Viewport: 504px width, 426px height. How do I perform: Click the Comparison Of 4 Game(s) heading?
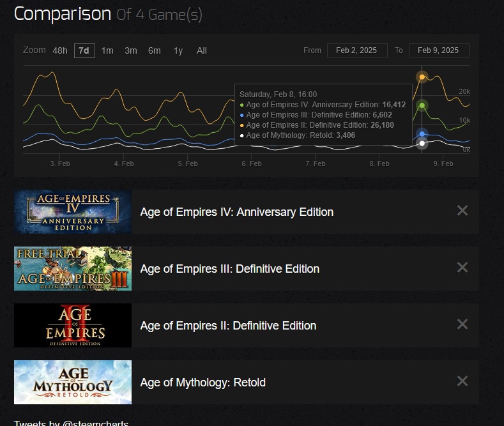[x=108, y=14]
